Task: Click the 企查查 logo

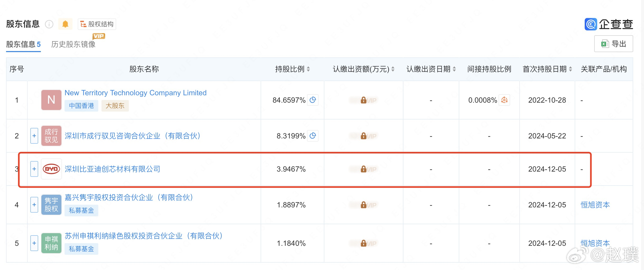Action: coord(609,24)
